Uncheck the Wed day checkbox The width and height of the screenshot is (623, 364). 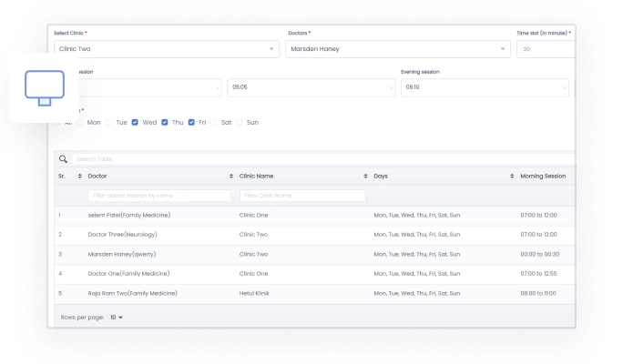pos(135,122)
